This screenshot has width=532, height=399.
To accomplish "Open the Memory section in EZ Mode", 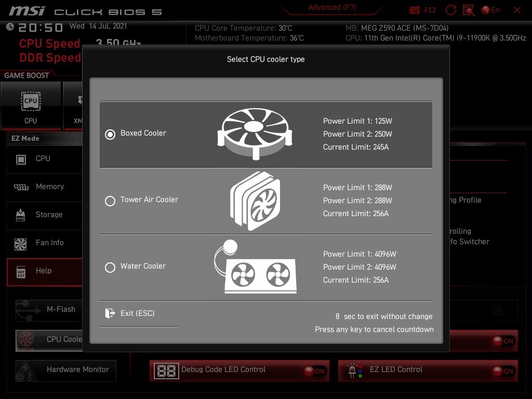I will (45, 187).
